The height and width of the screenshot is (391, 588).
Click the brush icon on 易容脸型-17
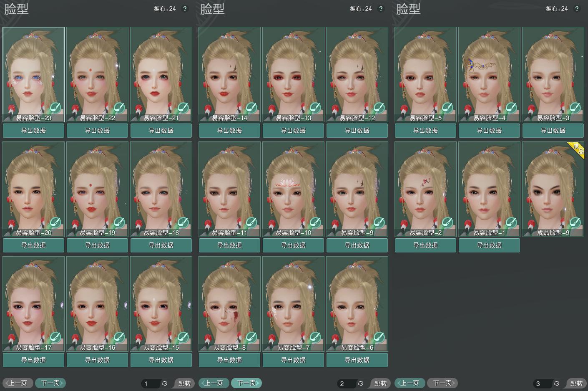pos(55,338)
